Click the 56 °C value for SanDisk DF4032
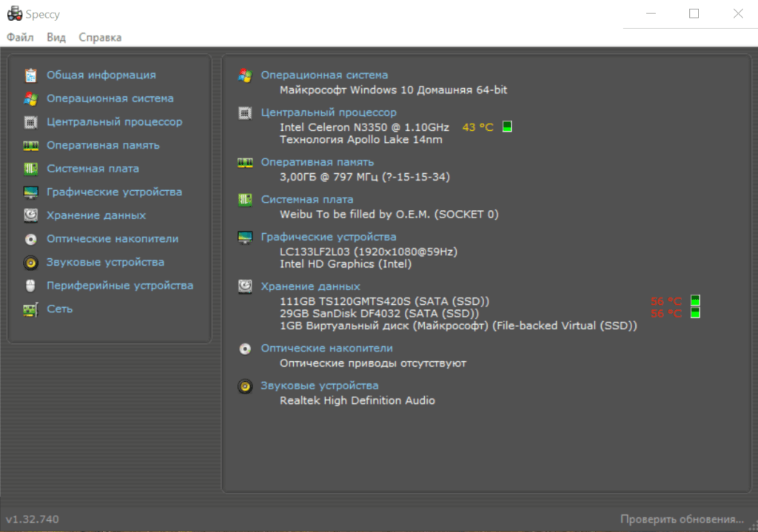This screenshot has height=532, width=758. click(666, 314)
